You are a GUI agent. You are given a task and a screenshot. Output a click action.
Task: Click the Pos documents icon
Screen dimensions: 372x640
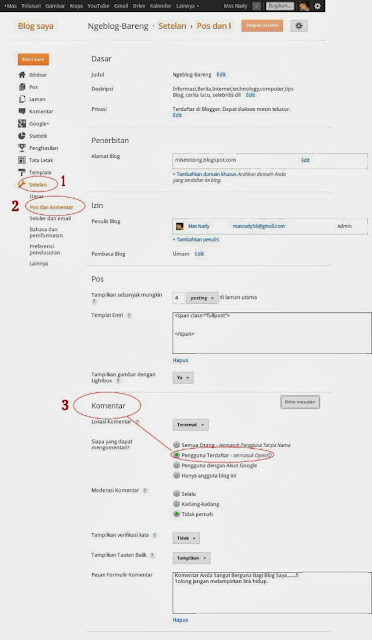[x=22, y=87]
